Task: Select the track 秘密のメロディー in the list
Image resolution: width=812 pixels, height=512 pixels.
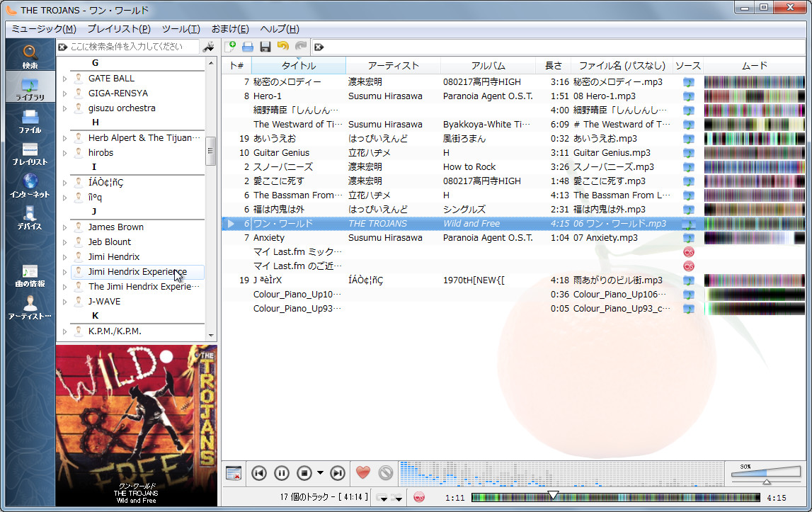Action: [287, 82]
